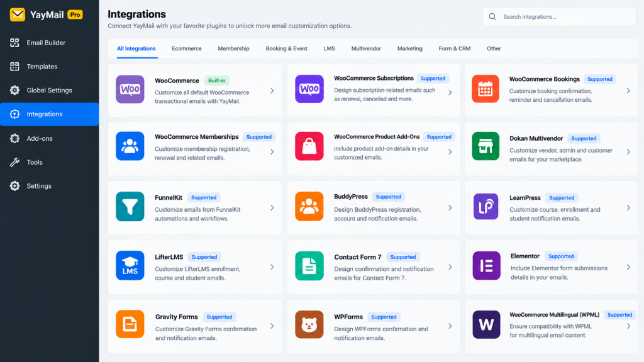Click the Supported badge on WPForms
Screen dimensions: 644x362
pyautogui.click(x=384, y=317)
